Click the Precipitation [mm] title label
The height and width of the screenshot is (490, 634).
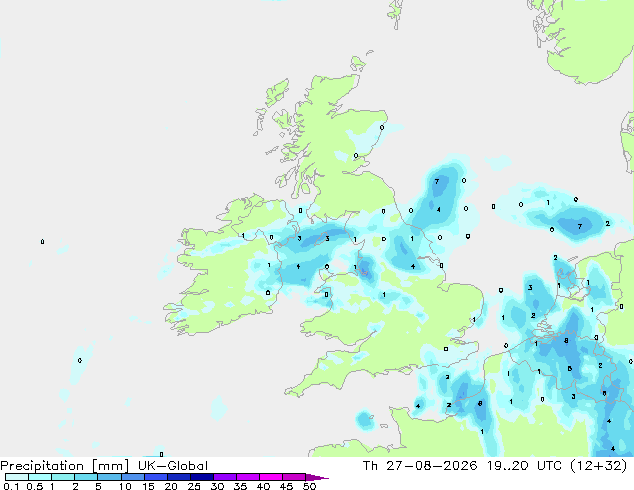[x=65, y=466]
